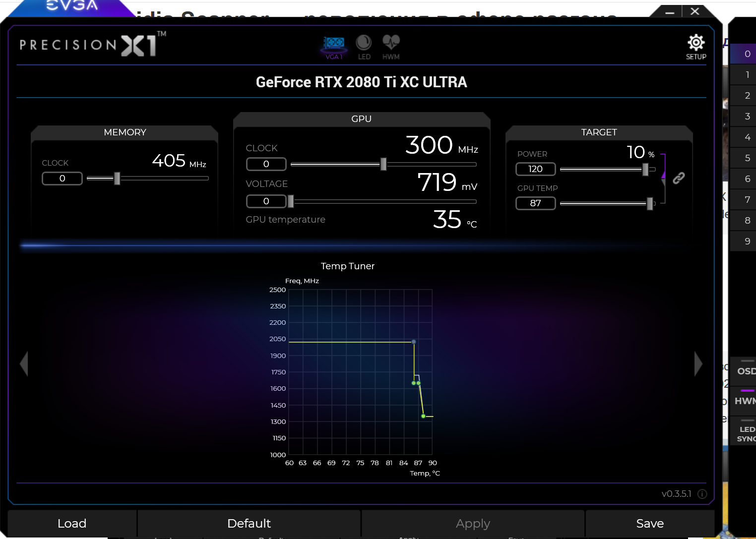
Task: Select profile slot 3
Action: tap(744, 116)
